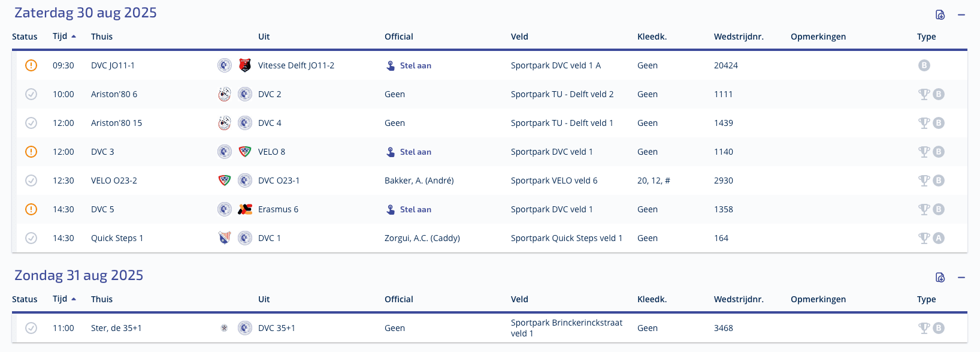Collapse the Zondag 31 aug 2025 section
The image size is (980, 352).
[961, 278]
